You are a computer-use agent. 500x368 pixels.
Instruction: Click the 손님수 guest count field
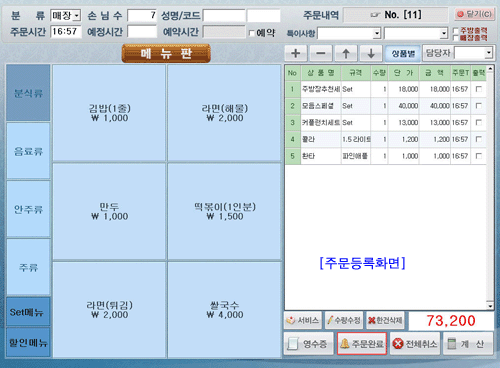point(142,16)
